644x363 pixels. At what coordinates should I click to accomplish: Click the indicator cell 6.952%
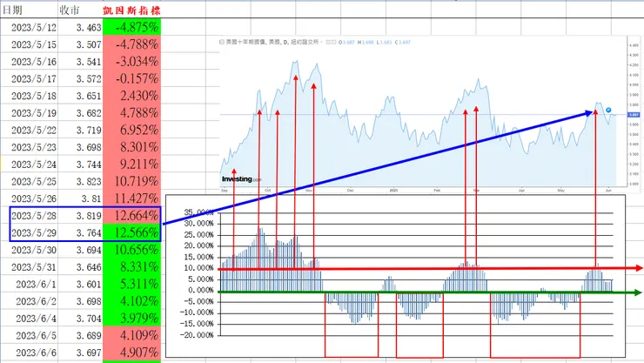click(131, 130)
